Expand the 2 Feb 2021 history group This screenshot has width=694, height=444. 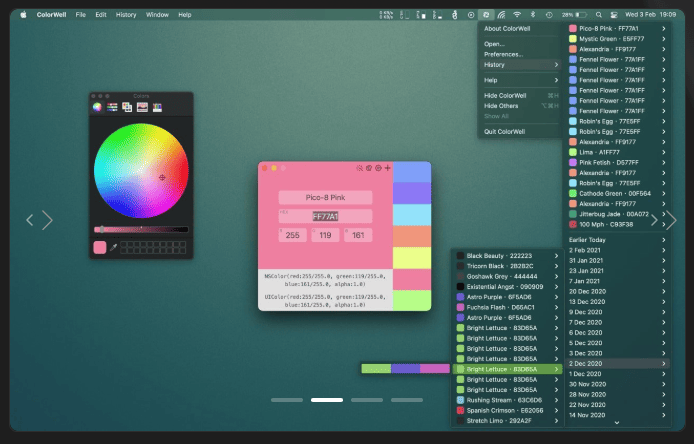click(617, 250)
